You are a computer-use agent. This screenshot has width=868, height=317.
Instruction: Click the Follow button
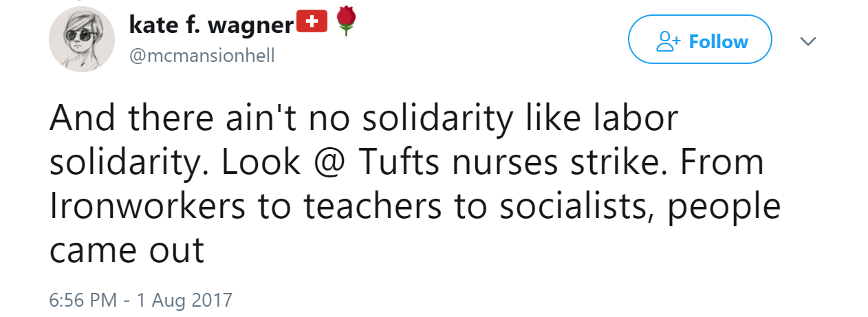click(700, 42)
